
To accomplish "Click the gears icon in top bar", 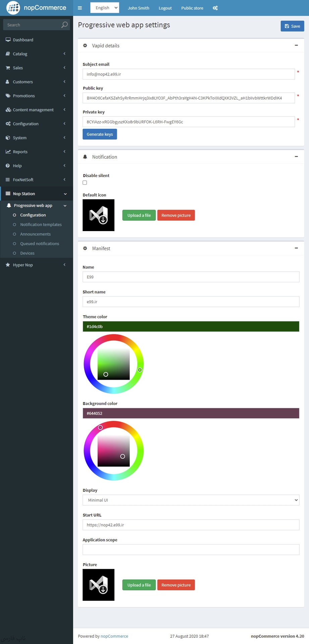I will (215, 8).
